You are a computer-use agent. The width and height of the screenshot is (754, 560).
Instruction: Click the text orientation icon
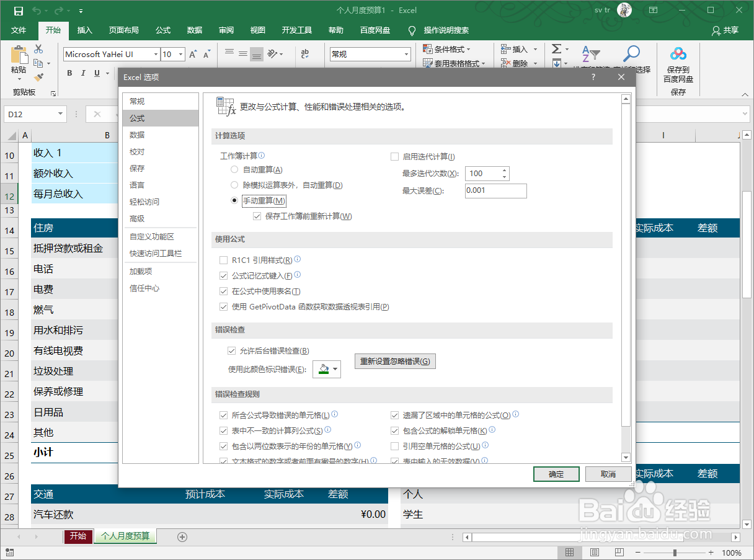point(273,54)
